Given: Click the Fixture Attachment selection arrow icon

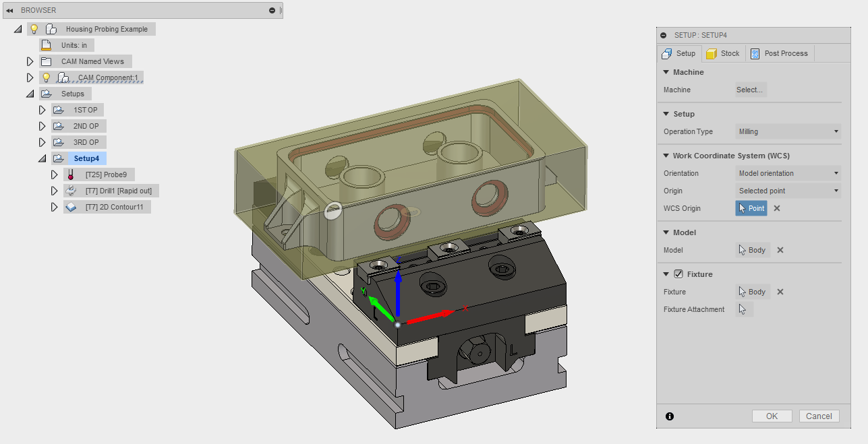Looking at the screenshot, I should point(744,309).
